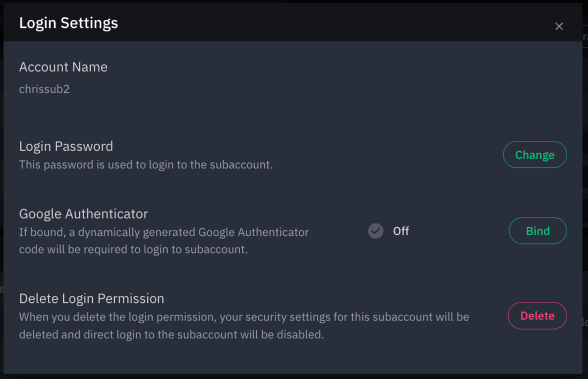Select the password used to login description
This screenshot has width=588, height=379.
[146, 165]
